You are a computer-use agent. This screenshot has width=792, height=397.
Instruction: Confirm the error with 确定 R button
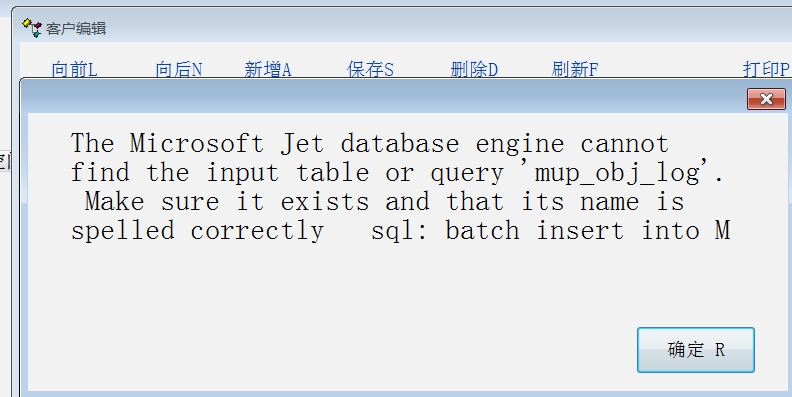click(x=696, y=350)
